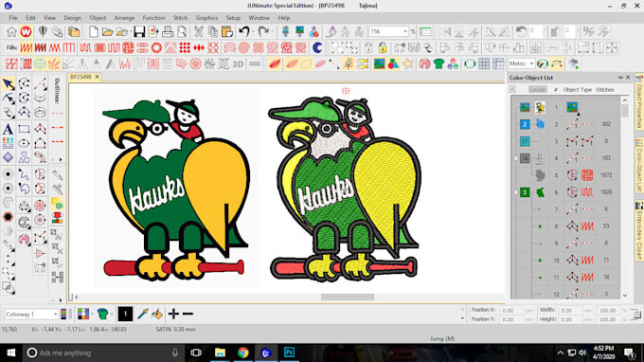Select the blue color 2 swatch
Viewport: 644px width, 362px height.
tap(525, 124)
